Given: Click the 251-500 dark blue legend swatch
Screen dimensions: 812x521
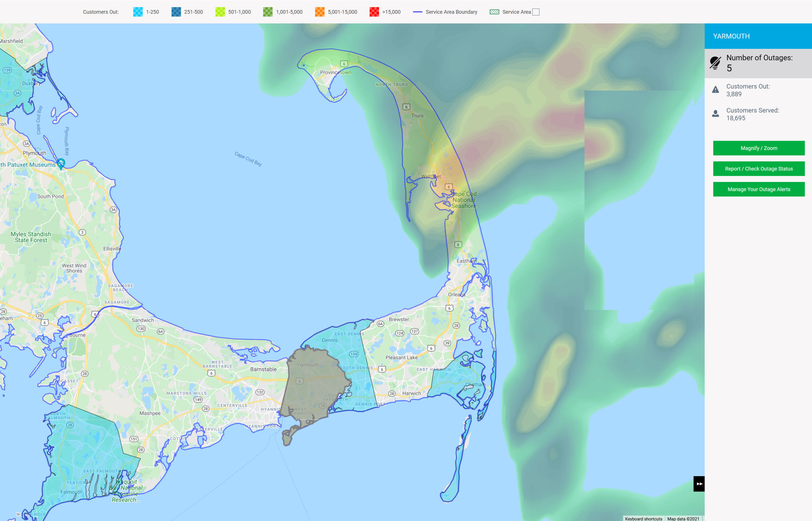Looking at the screenshot, I should pos(176,12).
